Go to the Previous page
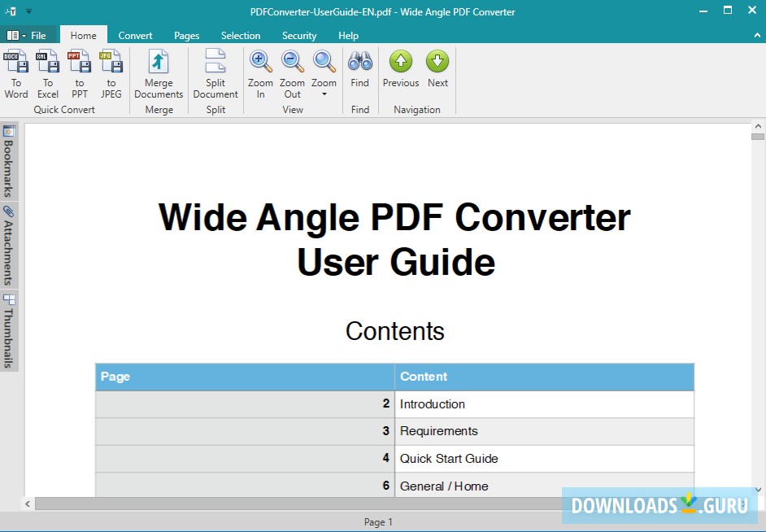Image resolution: width=766 pixels, height=532 pixels. (x=400, y=73)
